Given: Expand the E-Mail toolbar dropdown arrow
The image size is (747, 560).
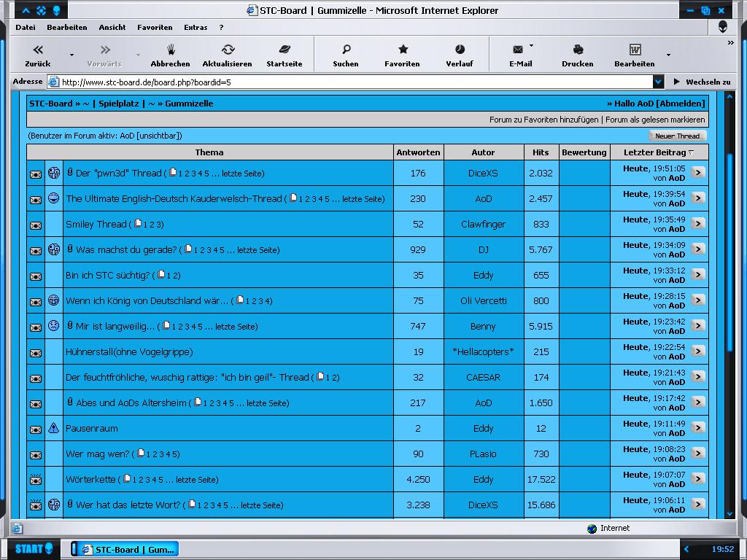Looking at the screenshot, I should coord(531,46).
